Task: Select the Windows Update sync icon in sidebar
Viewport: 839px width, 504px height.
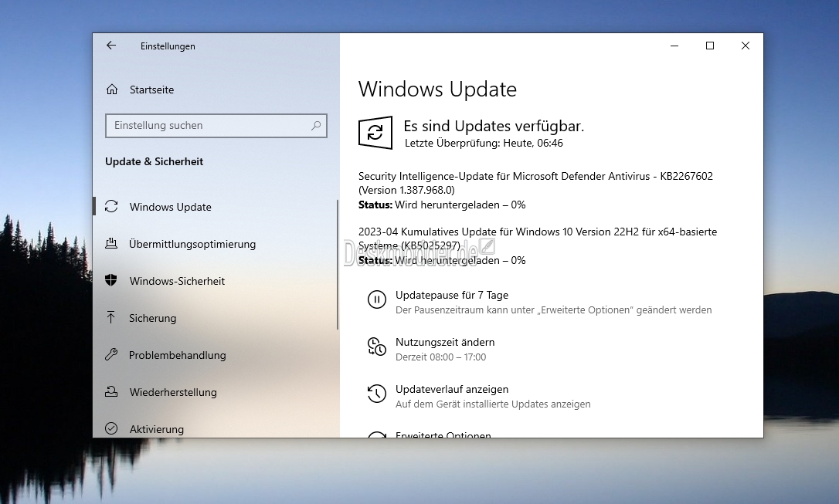Action: pos(111,206)
